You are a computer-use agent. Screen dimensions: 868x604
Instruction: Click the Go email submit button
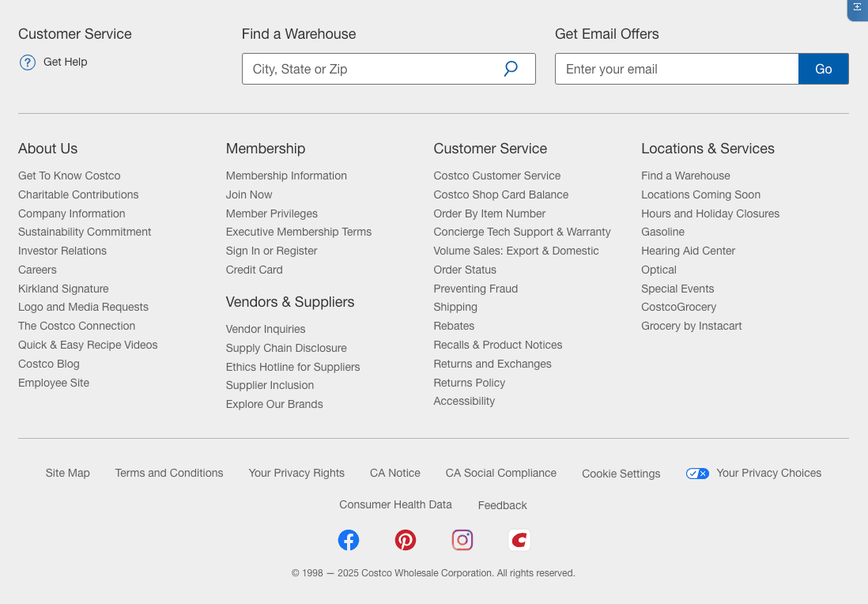pyautogui.click(x=823, y=69)
